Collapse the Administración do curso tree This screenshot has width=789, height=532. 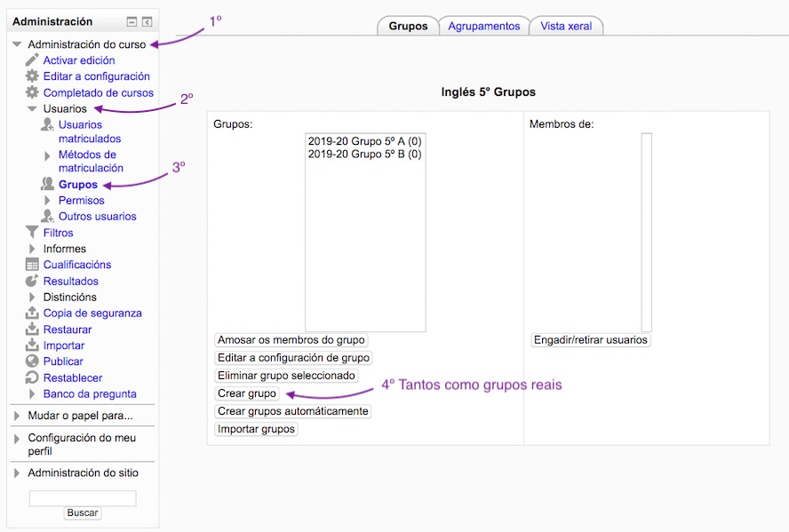[x=17, y=44]
